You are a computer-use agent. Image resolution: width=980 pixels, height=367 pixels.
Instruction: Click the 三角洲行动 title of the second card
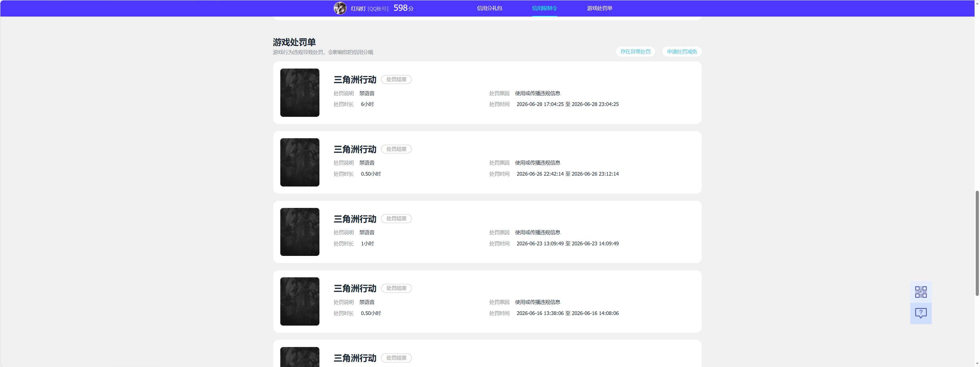[355, 149]
